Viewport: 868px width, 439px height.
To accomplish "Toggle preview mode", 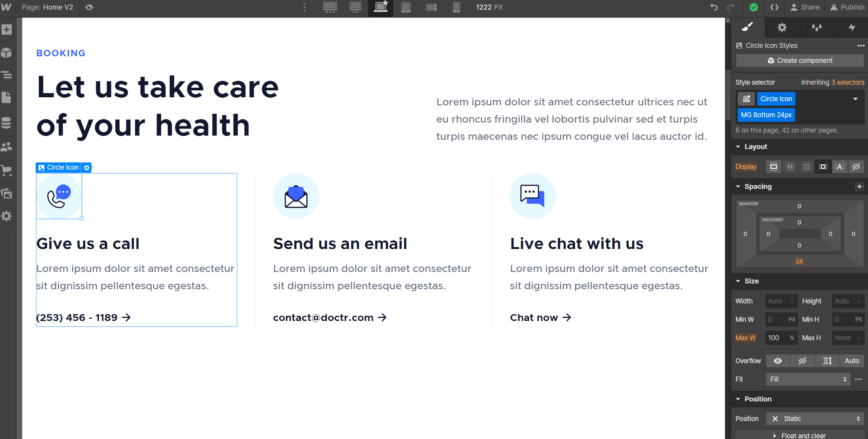I will [89, 7].
